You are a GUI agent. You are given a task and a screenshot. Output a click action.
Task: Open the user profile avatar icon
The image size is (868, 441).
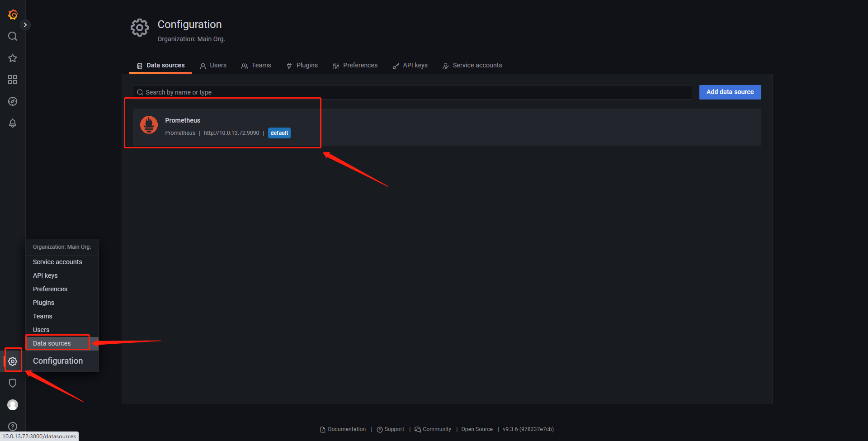pyautogui.click(x=13, y=405)
